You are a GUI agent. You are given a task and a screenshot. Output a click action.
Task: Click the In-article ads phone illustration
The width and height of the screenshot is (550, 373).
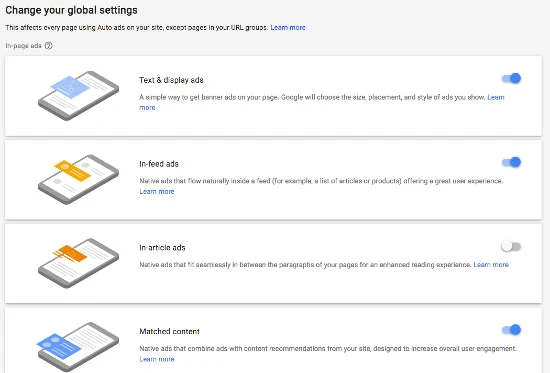(x=78, y=263)
